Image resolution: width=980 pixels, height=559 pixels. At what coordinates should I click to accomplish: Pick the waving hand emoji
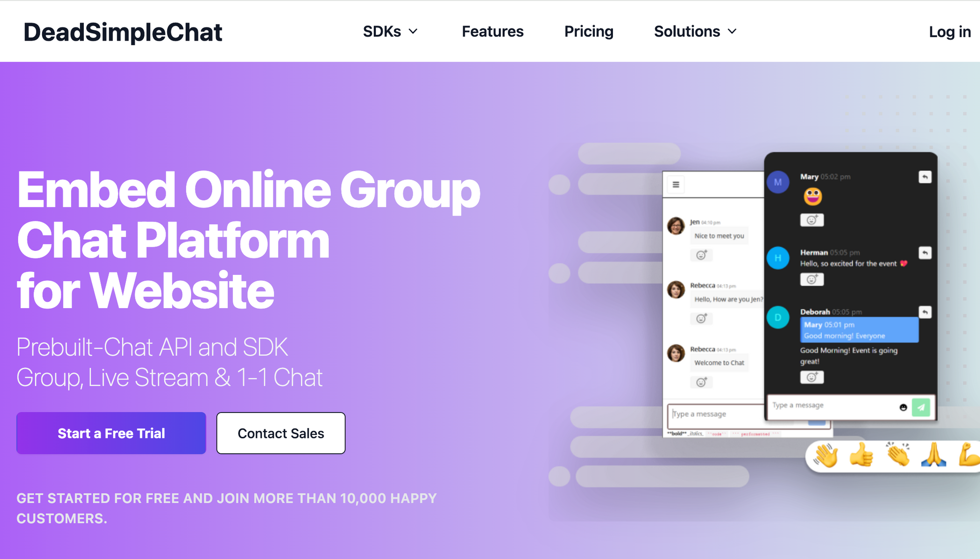pos(826,456)
